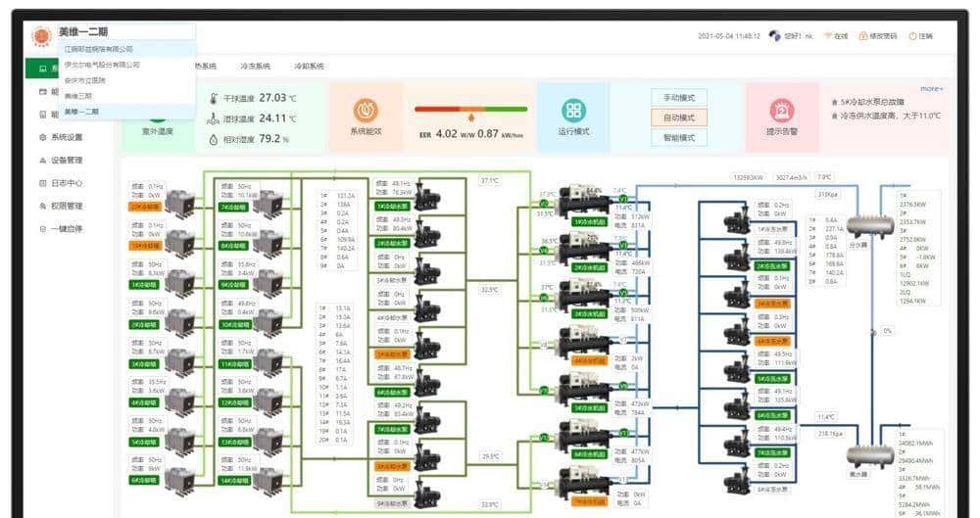Click the user avatar in the header
The image size is (980, 518).
click(775, 36)
